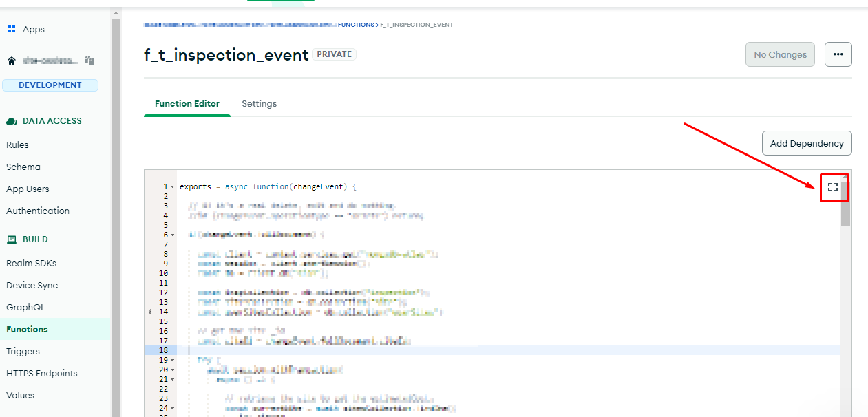Click the BUILD section header
The image size is (868, 417).
(36, 239)
